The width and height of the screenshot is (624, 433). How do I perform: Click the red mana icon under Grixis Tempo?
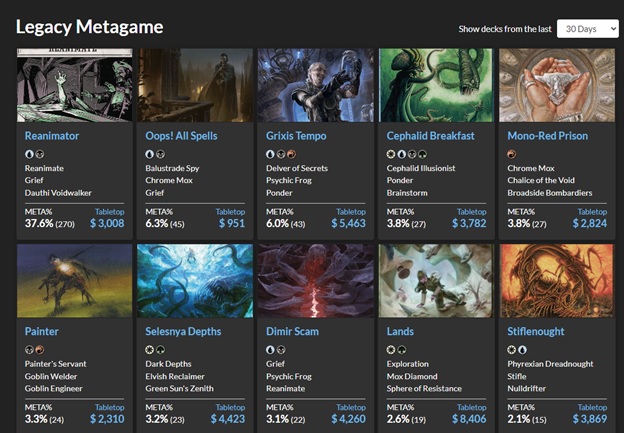291,154
